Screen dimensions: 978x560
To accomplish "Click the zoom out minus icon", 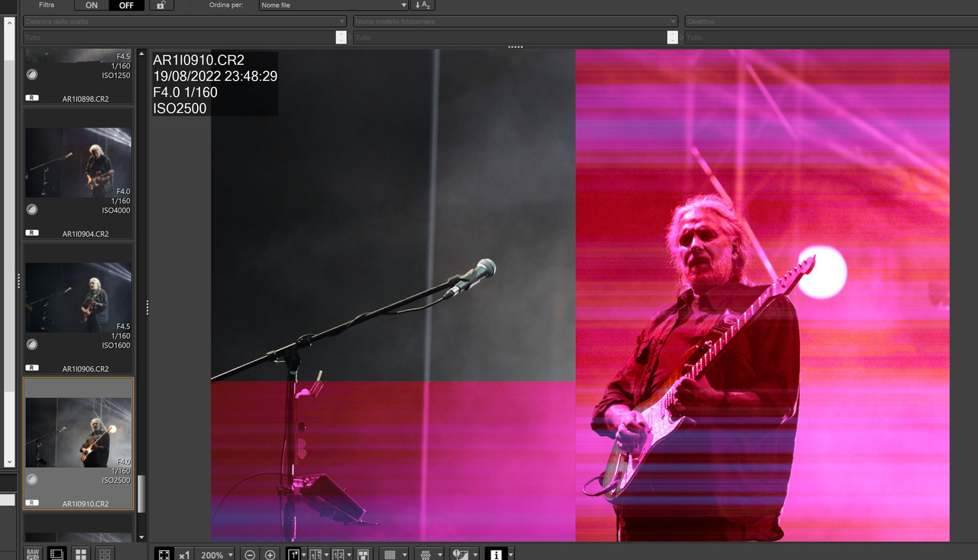I will [x=250, y=555].
